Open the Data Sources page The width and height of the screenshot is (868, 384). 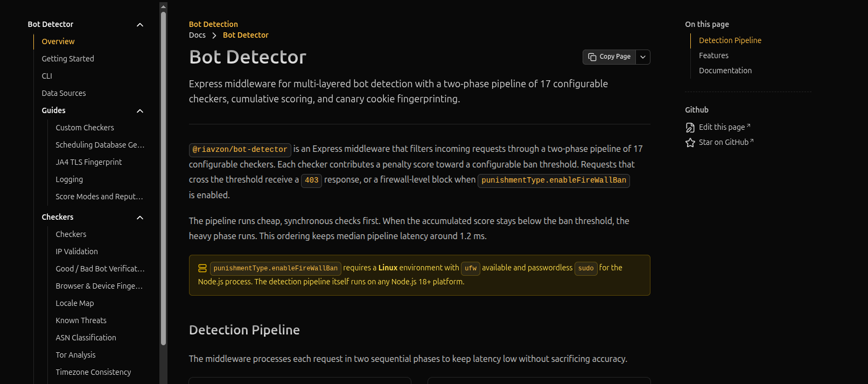point(64,93)
